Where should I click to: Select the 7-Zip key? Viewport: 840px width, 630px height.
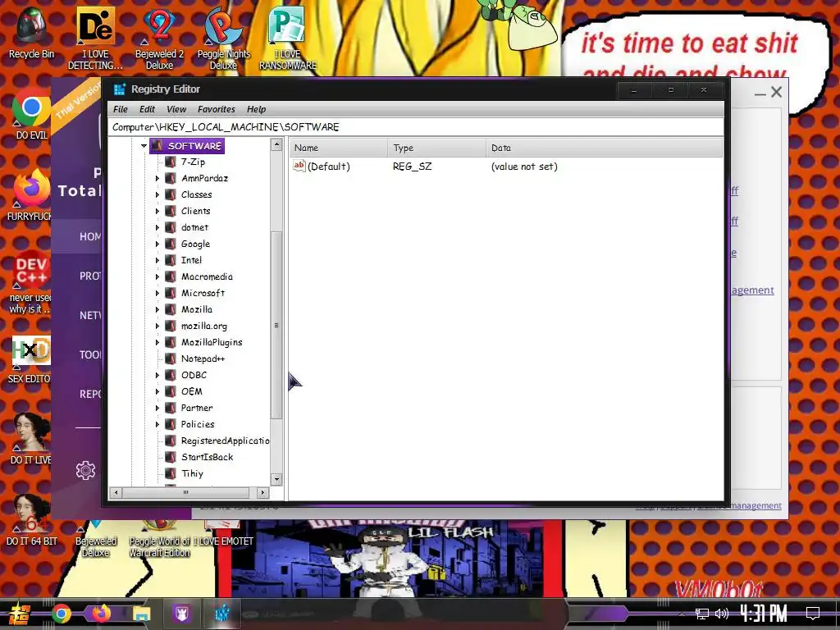193,162
